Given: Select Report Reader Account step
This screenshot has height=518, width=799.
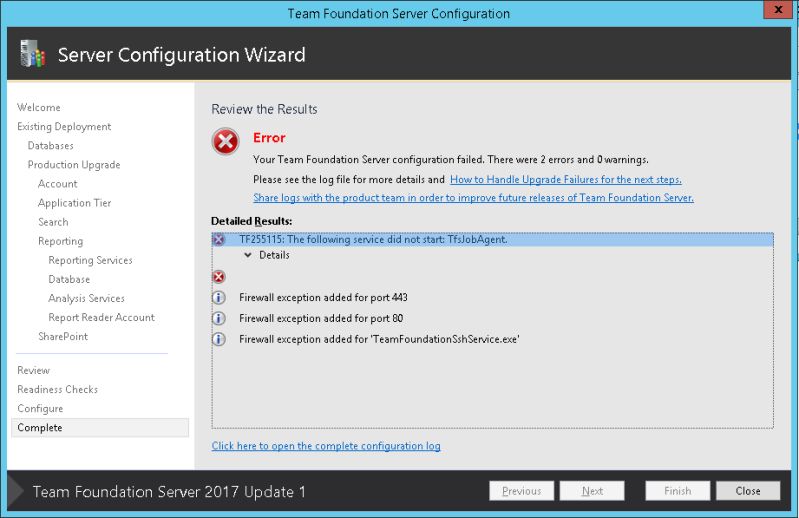Looking at the screenshot, I should [101, 317].
